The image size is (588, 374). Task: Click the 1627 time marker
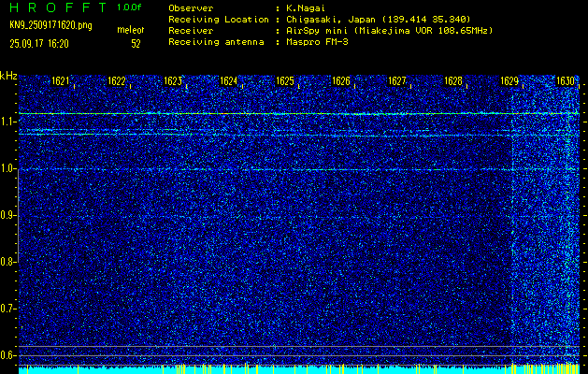[396, 81]
